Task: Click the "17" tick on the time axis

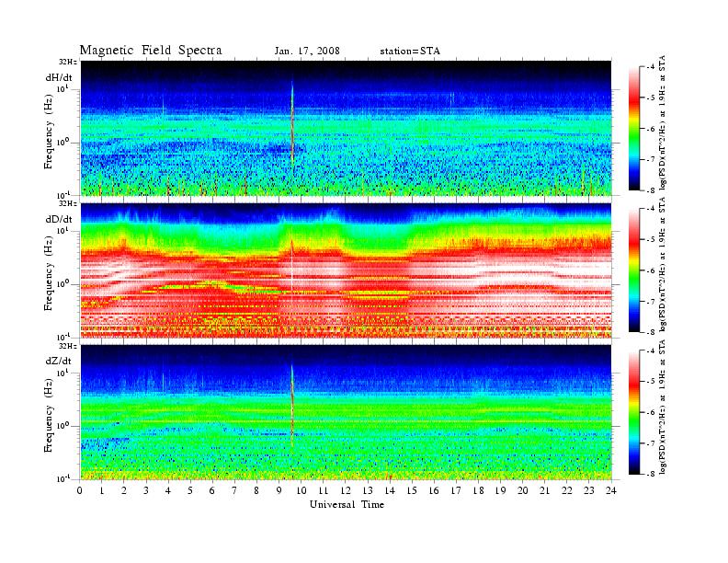Action: (457, 490)
